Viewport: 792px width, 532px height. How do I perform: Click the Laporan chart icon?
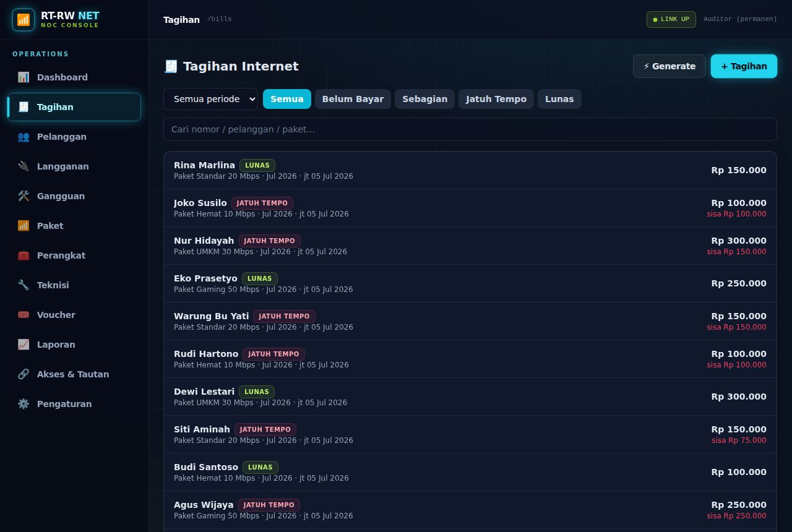[24, 345]
